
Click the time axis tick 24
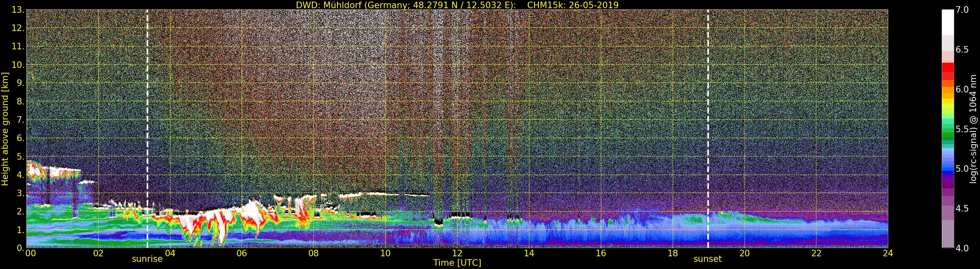click(888, 253)
